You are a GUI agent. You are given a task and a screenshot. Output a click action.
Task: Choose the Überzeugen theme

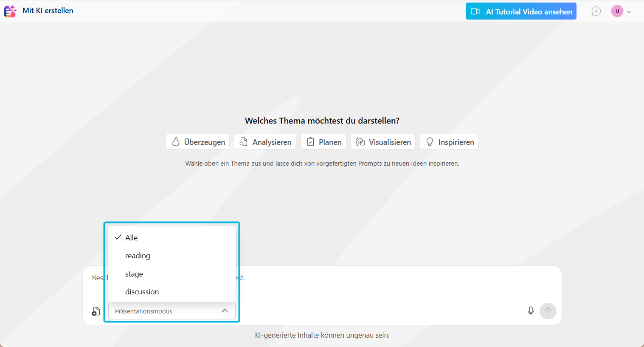pyautogui.click(x=198, y=142)
